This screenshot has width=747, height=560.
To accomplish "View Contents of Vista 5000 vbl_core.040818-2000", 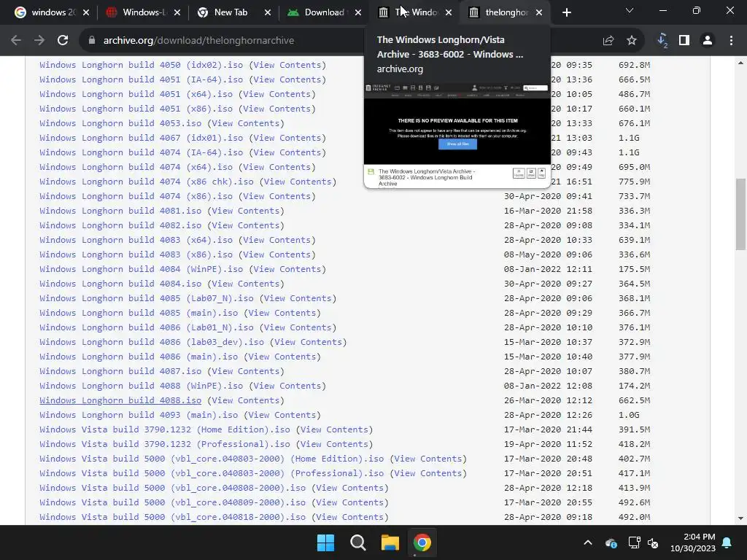I will [x=350, y=517].
